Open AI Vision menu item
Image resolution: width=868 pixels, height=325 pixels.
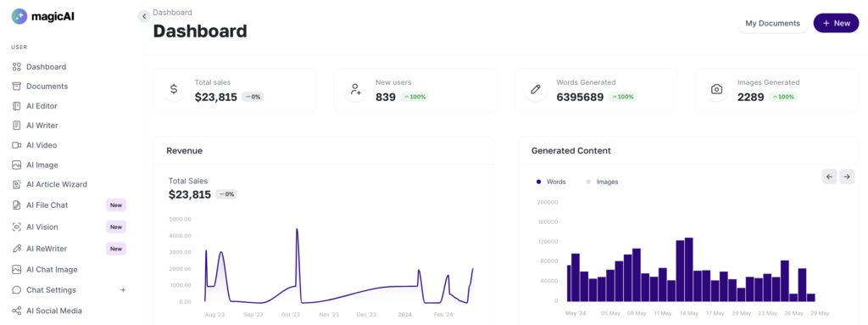(42, 227)
